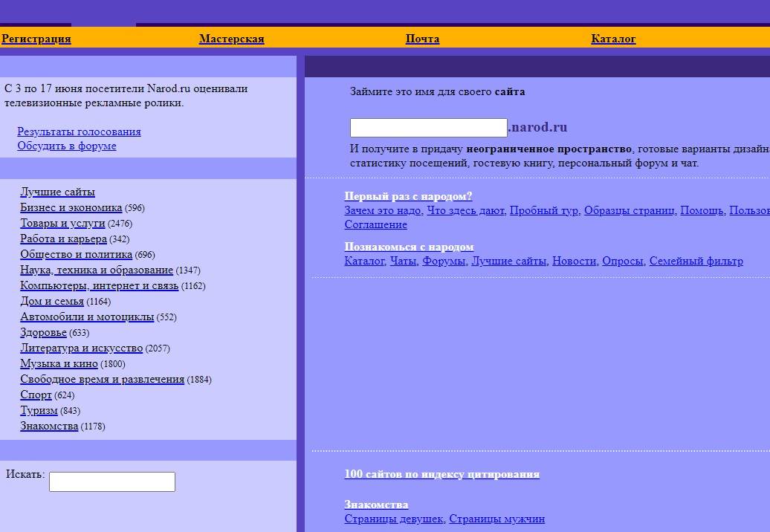The width and height of the screenshot is (770, 532).
Task: Open the Почта navigation link
Action: coord(422,39)
